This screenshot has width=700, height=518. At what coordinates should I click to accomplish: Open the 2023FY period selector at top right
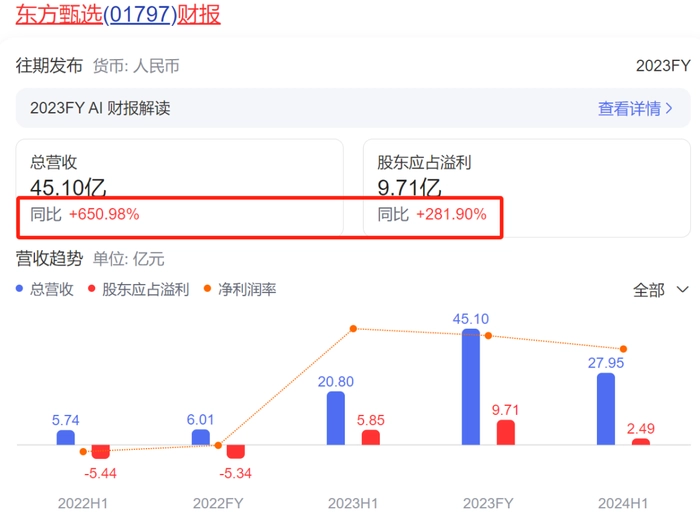pos(663,66)
